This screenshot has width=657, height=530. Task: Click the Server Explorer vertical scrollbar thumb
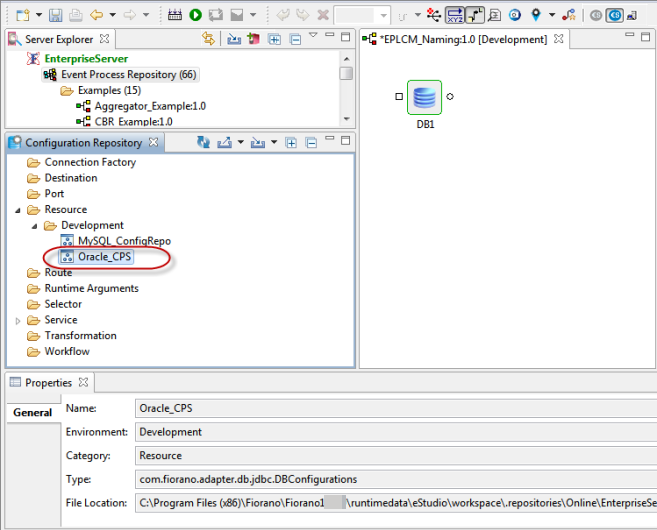click(x=346, y=74)
